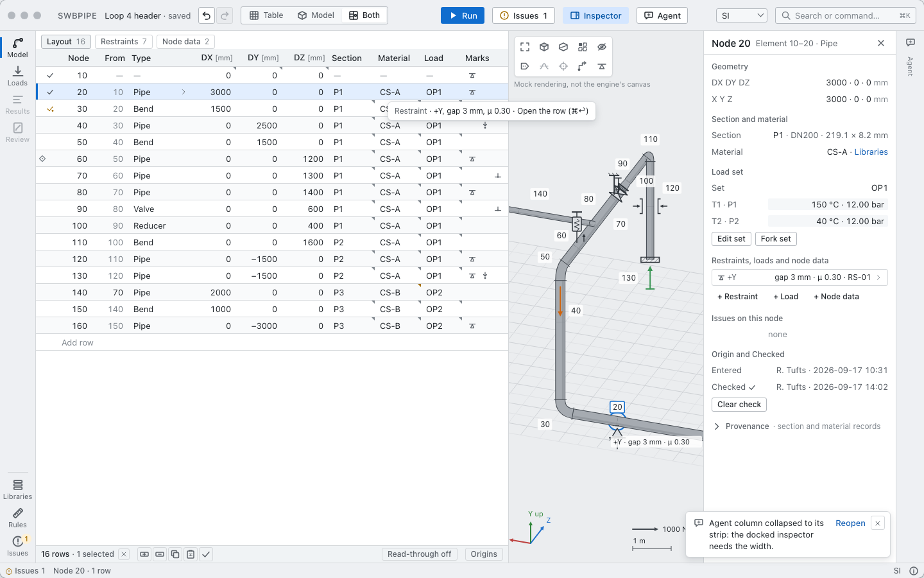The image size is (924, 578).
Task: Select the Layout 16 tab
Action: (66, 42)
